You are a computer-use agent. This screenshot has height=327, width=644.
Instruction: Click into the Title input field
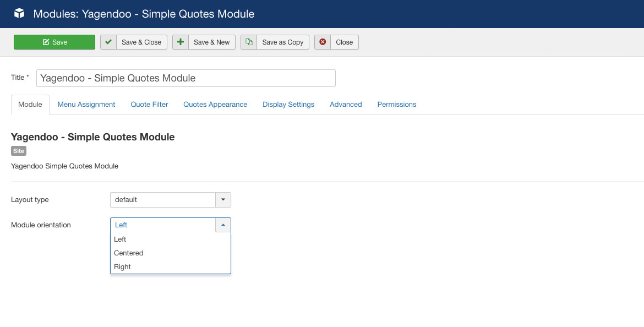(x=185, y=78)
